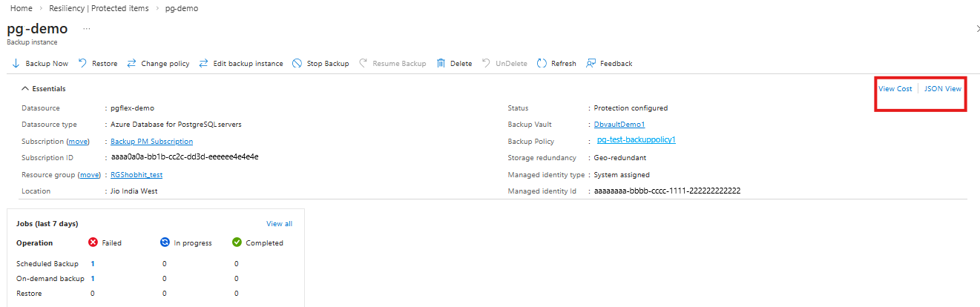Click the Operation column header
The height and width of the screenshot is (307, 980).
[x=35, y=242]
